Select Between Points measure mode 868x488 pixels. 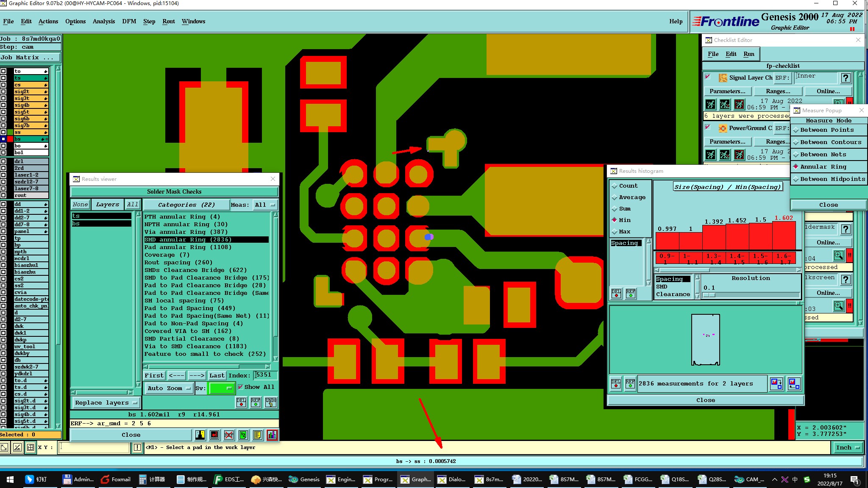[826, 130]
